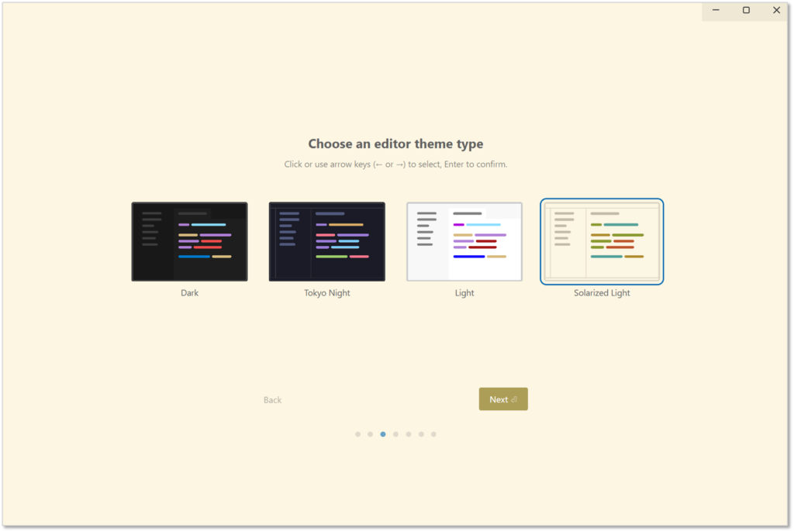This screenshot has width=794, height=532.
Task: Jump to the last pagination dot
Action: (x=433, y=434)
